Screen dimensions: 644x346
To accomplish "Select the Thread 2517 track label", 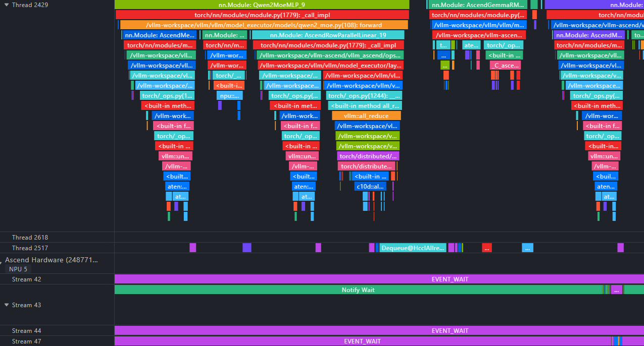I will (30, 248).
